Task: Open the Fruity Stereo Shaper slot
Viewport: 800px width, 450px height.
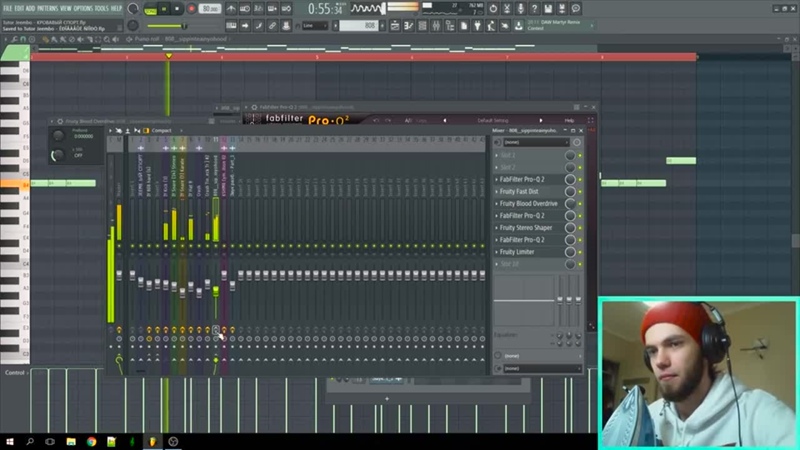Action: tap(535, 228)
